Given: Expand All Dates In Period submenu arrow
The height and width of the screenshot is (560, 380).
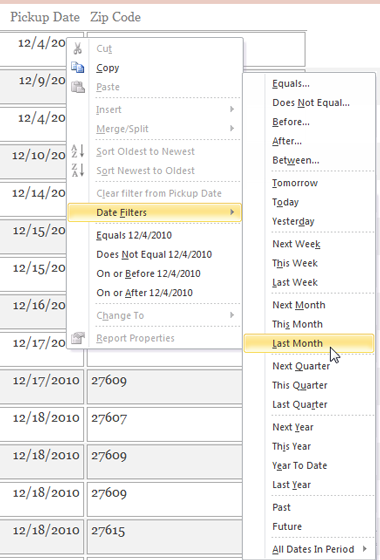Looking at the screenshot, I should coord(365,549).
